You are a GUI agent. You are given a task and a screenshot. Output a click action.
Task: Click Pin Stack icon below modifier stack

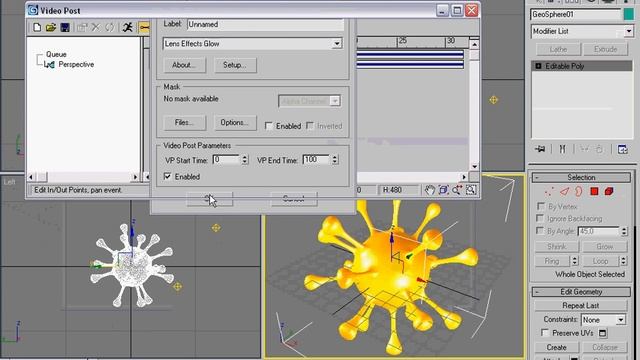pos(540,149)
